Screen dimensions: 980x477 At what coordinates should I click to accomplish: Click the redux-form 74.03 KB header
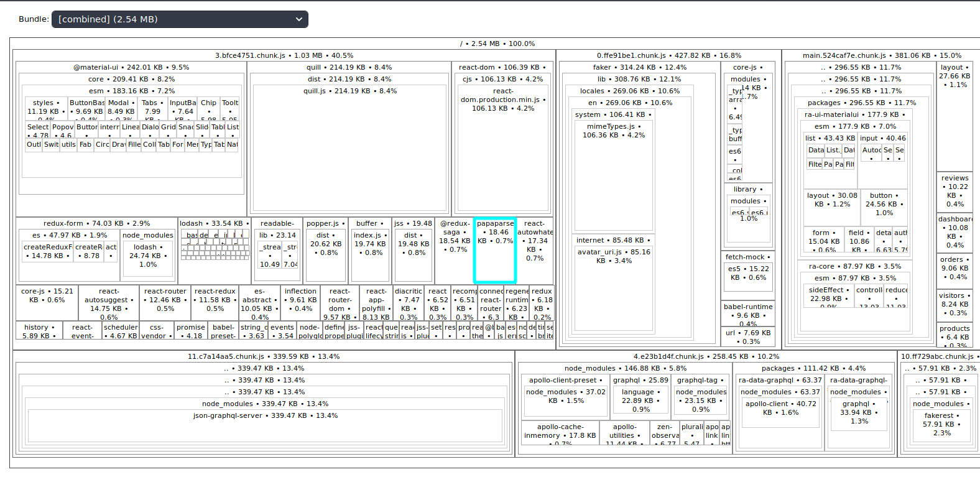(x=96, y=223)
